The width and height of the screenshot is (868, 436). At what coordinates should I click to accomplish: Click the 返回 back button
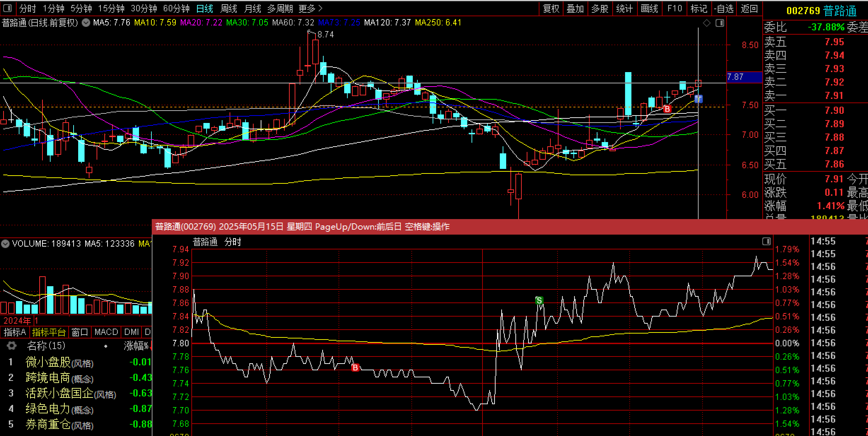(749, 8)
